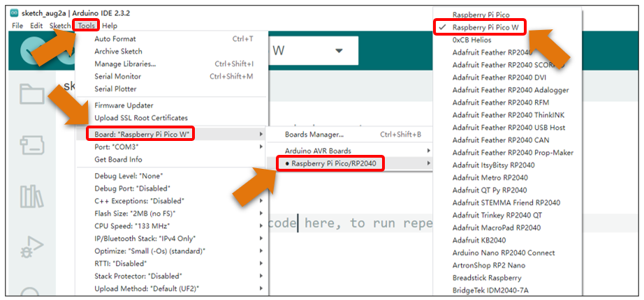Expand Board: "Raspberry Pi Pico W" submenu
This screenshot has height=300, width=644.
pyautogui.click(x=172, y=134)
